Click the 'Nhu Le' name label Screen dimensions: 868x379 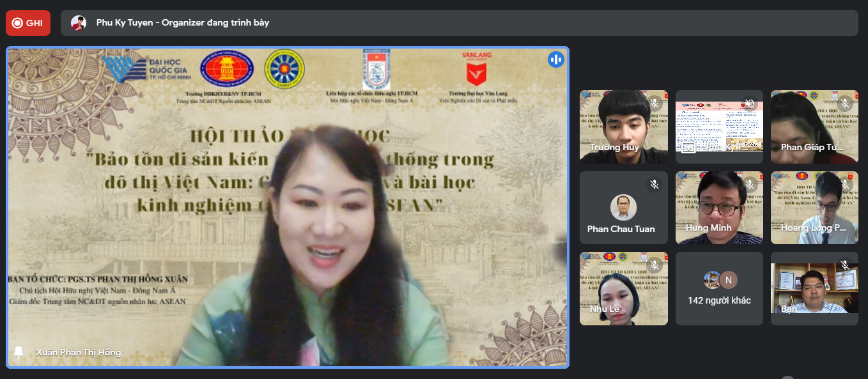605,309
